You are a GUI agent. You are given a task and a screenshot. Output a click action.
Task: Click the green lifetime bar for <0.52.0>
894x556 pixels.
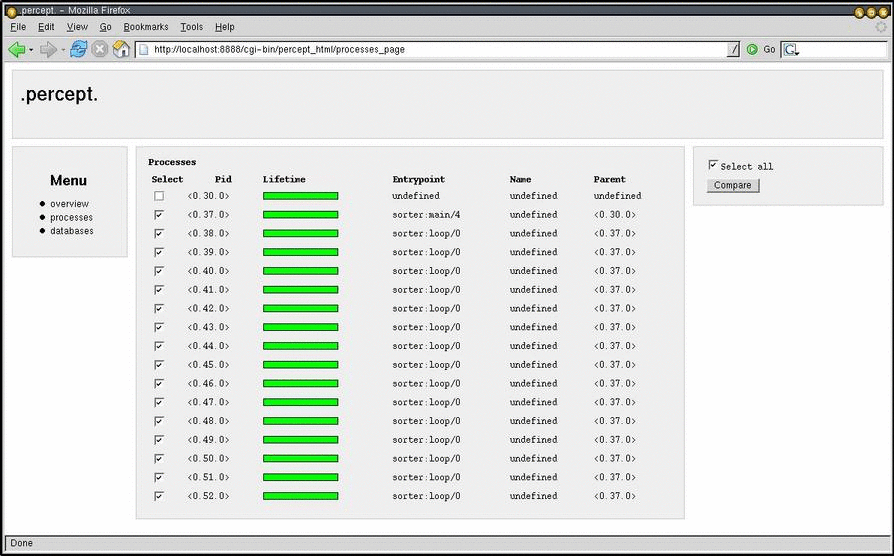click(x=300, y=496)
